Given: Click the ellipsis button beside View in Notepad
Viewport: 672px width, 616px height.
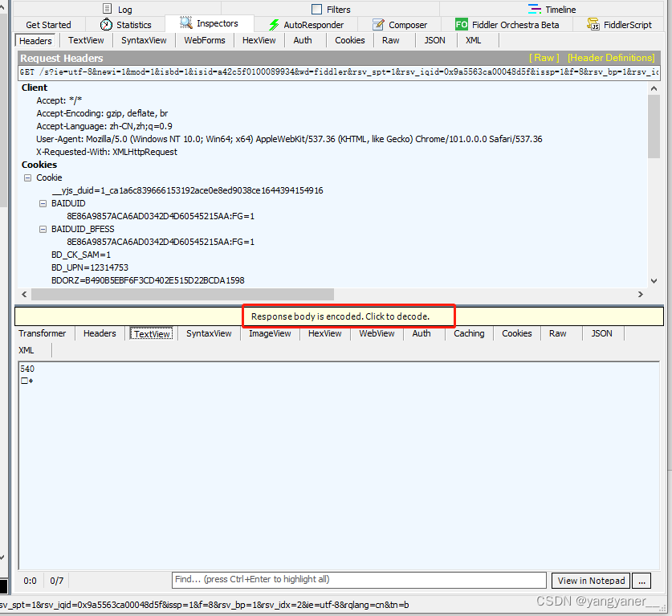Looking at the screenshot, I should click(x=641, y=581).
